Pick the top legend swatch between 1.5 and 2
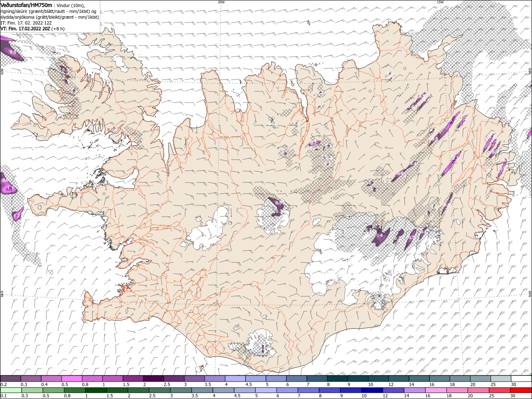This screenshot has height=399, width=532. pos(133,379)
